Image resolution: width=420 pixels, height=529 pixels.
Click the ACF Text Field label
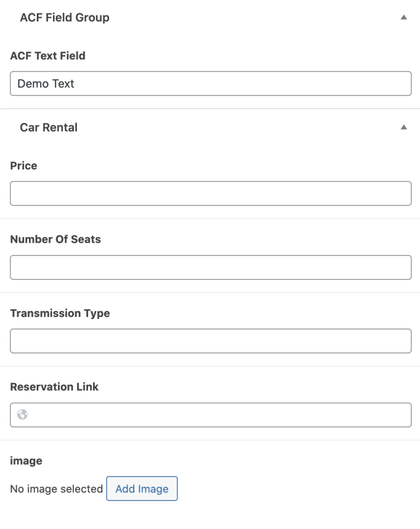[x=47, y=56]
